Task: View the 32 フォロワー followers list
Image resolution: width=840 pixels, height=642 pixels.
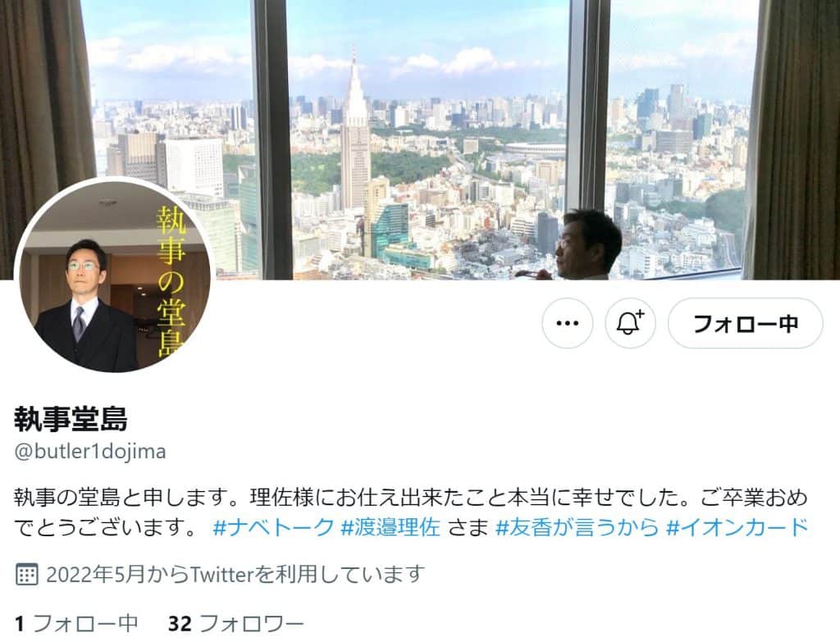Action: tap(235, 624)
